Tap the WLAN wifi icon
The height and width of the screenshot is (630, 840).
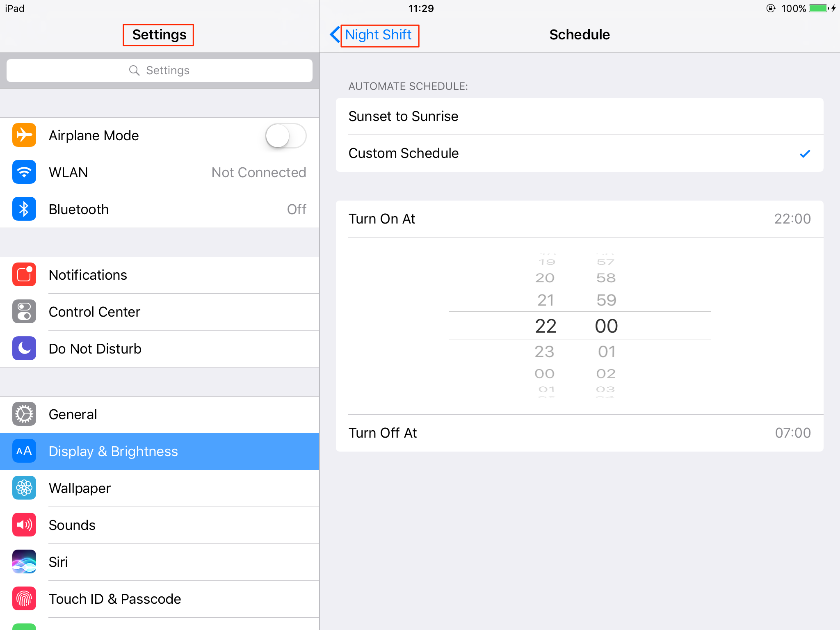(24, 172)
